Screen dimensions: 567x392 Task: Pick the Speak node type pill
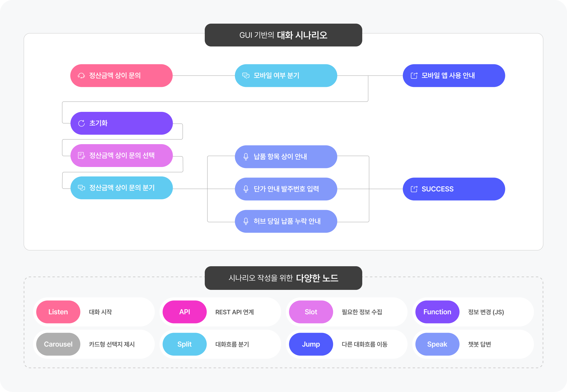coord(437,344)
